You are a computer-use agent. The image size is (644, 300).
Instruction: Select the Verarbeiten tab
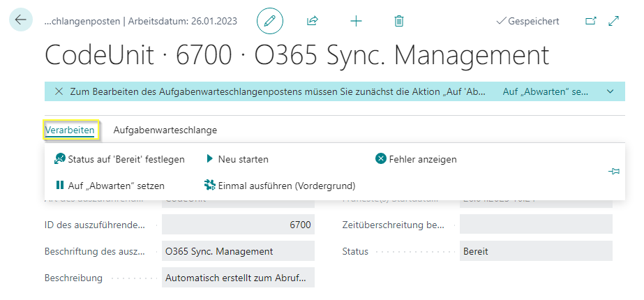point(70,130)
